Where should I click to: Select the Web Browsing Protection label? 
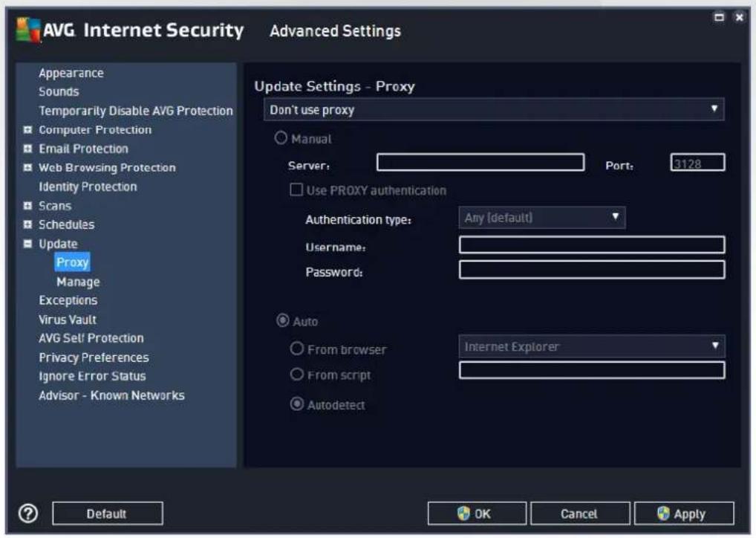pos(107,167)
